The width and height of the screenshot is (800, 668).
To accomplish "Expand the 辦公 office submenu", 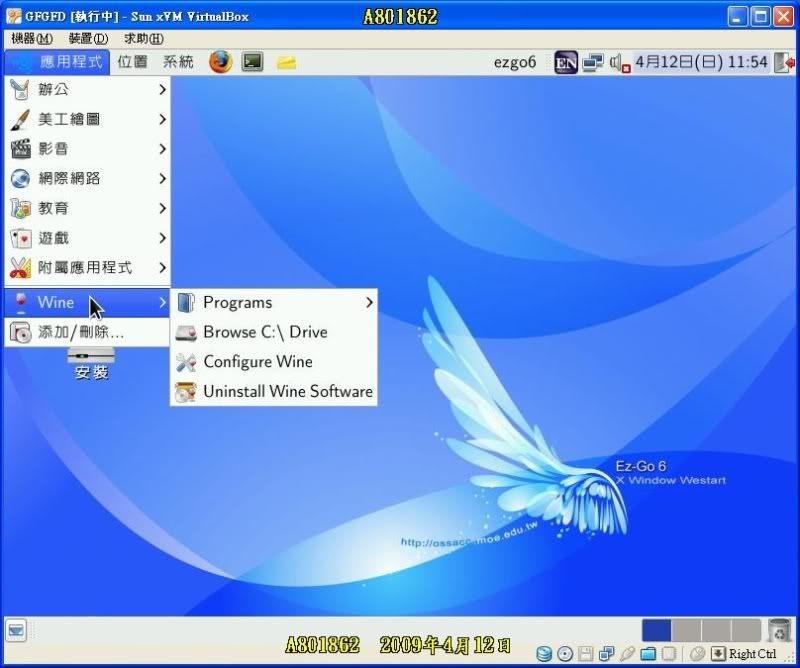I will pos(88,90).
